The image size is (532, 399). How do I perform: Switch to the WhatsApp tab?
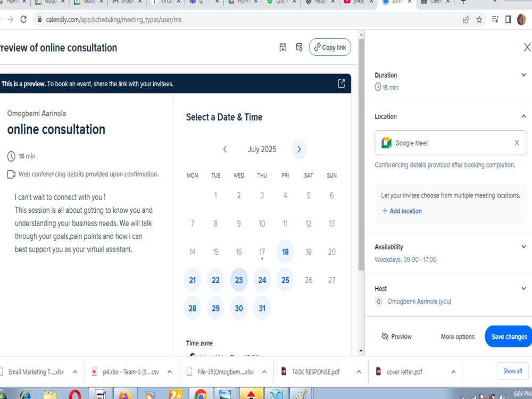[x=280, y=2]
